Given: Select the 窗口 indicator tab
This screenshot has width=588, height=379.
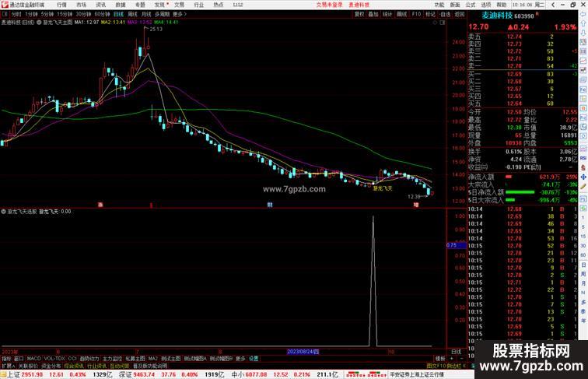Looking at the screenshot, I should 19,359.
